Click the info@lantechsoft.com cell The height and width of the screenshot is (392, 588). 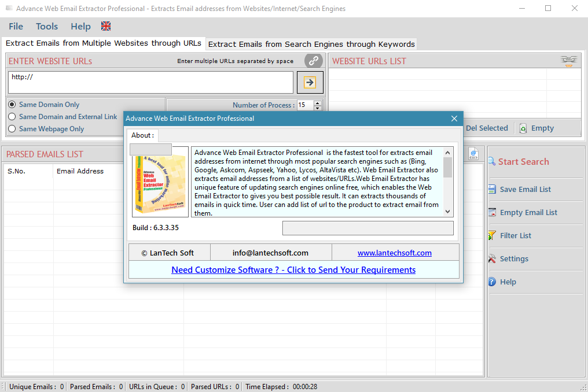click(270, 253)
